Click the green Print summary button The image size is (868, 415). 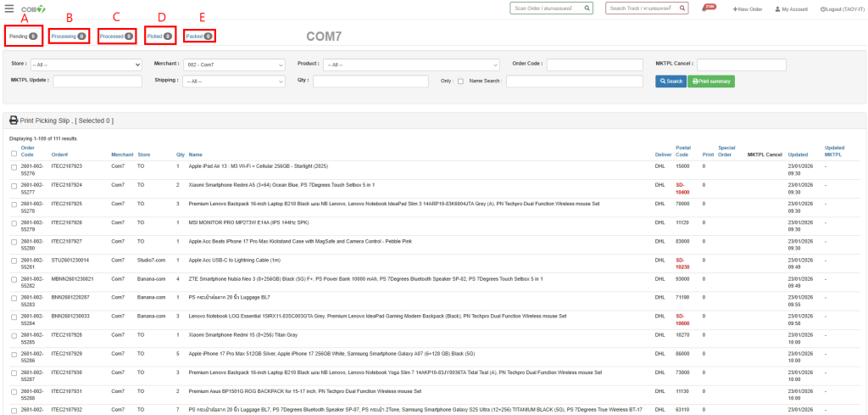tap(711, 81)
